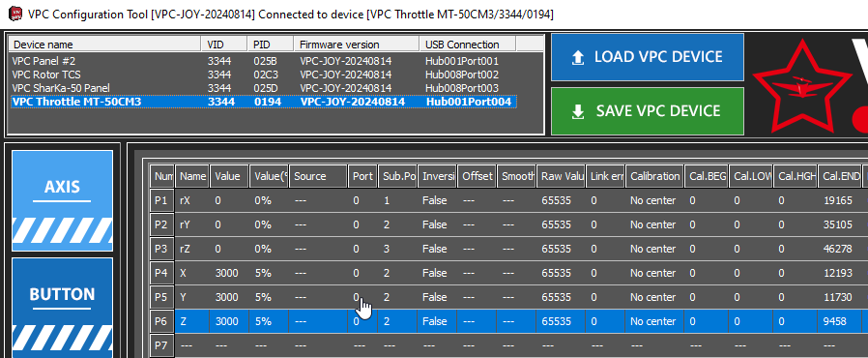Click the rZ axis name cell

click(x=192, y=249)
